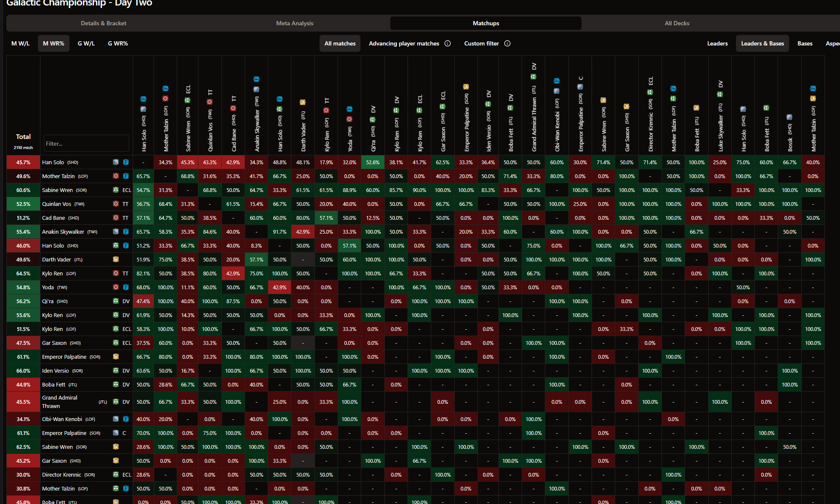Click green icon in Luke Skywalker column header
The height and width of the screenshot is (504, 840).
tap(720, 94)
